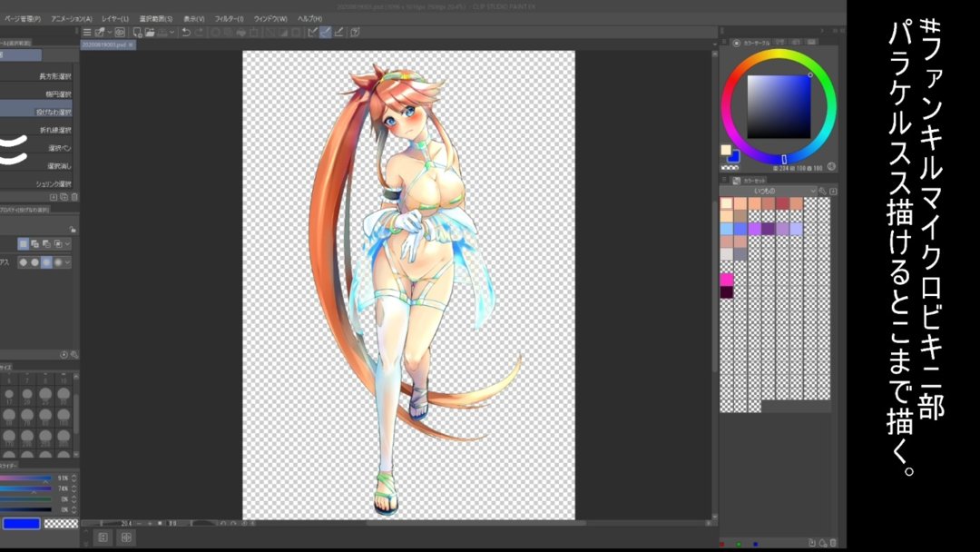The height and width of the screenshot is (552, 980).
Task: Open the CLIP STUDIO launcher icon
Action: pos(120,32)
